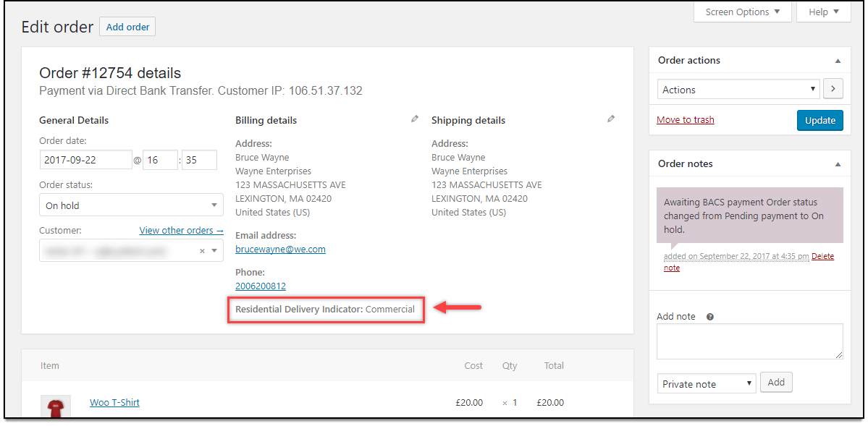Click Add to submit the note

pyautogui.click(x=776, y=383)
